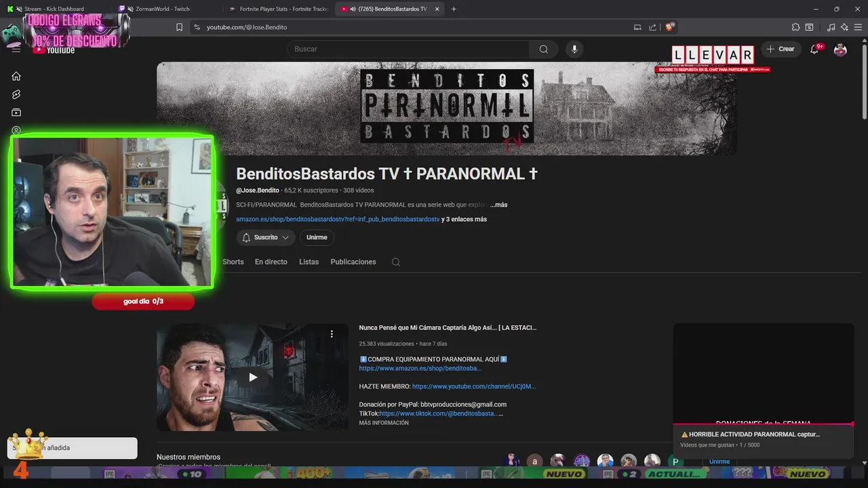Play the featured video thumbnail
This screenshot has height=488, width=868.
(x=252, y=377)
